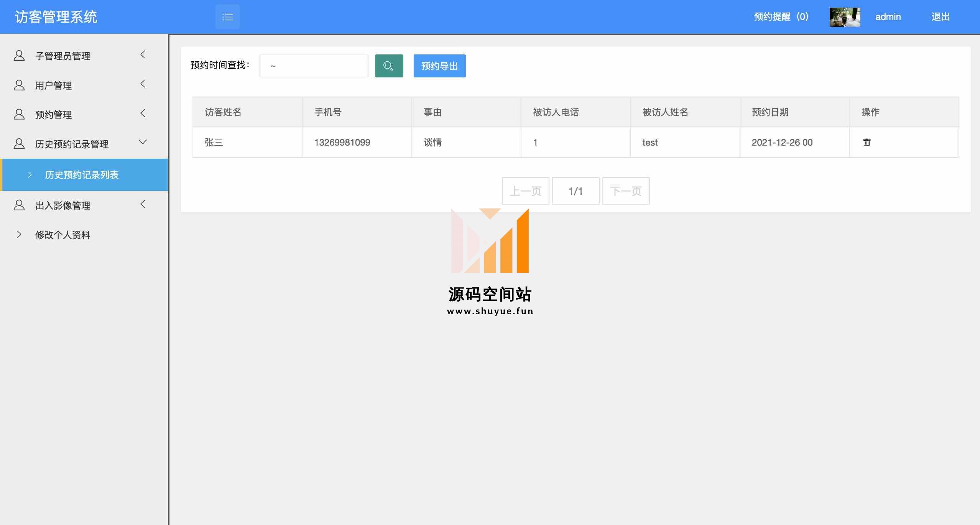Click the green search magnifier button
The height and width of the screenshot is (525, 980).
(x=389, y=66)
